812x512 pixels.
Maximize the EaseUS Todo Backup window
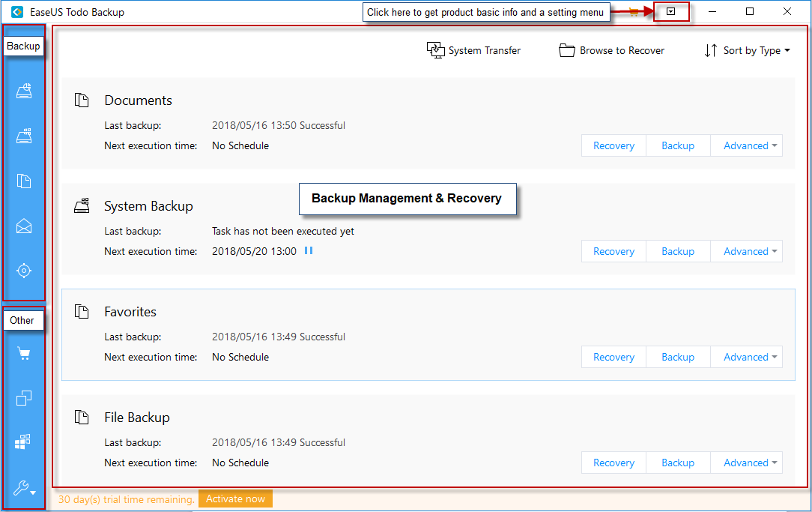749,11
